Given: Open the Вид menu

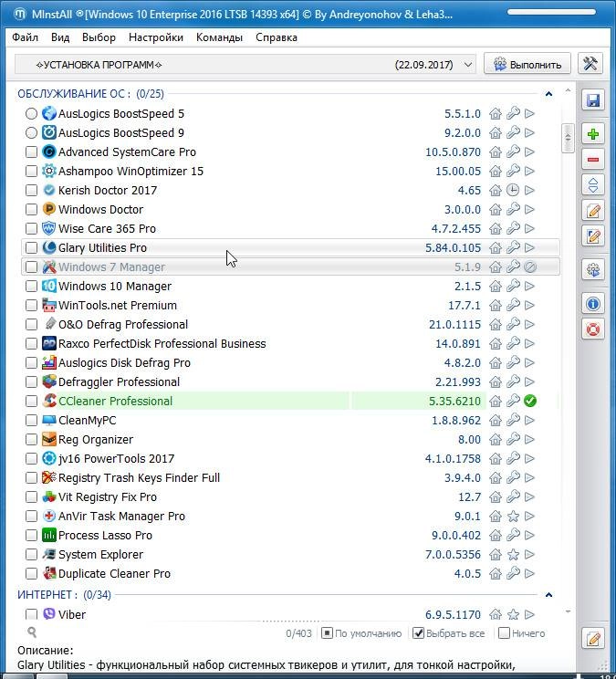Looking at the screenshot, I should point(60,37).
